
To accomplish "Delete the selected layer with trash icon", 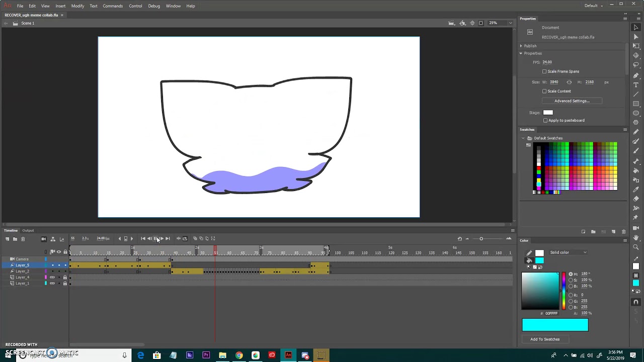I will (23, 239).
